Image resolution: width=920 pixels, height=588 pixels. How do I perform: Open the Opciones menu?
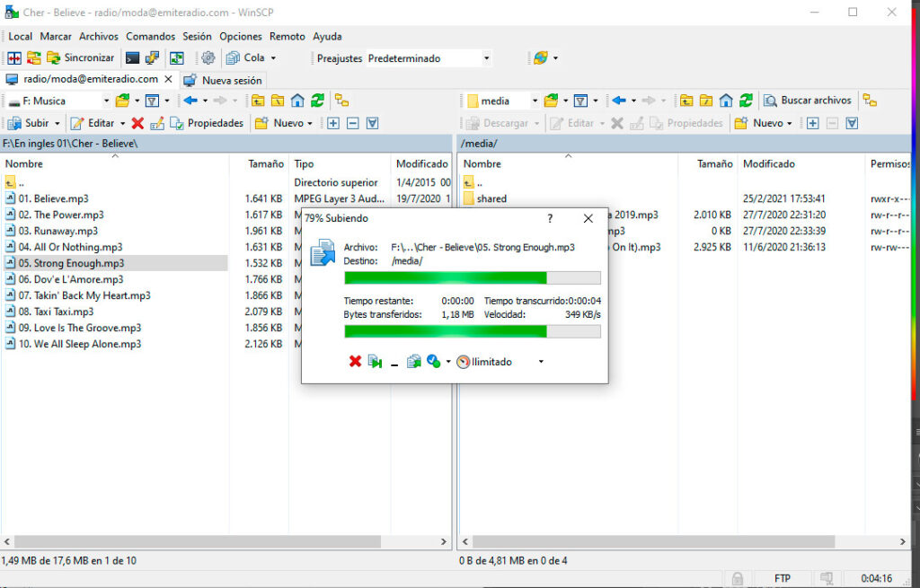click(241, 36)
